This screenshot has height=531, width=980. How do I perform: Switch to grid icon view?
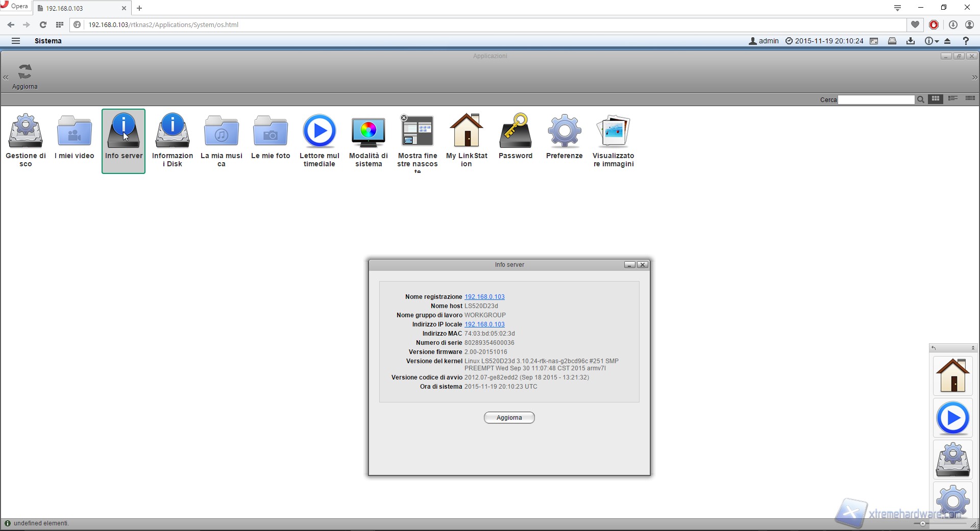[936, 99]
